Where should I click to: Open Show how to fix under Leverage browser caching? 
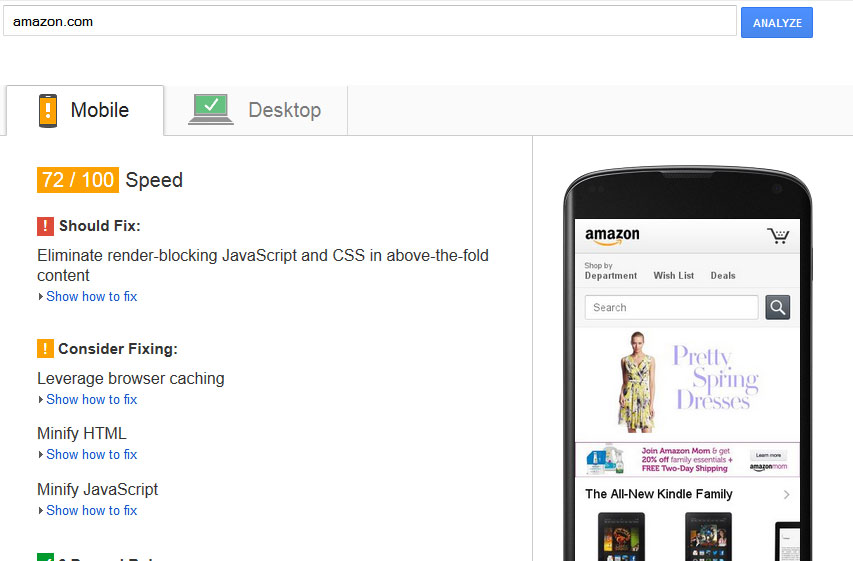tap(91, 399)
